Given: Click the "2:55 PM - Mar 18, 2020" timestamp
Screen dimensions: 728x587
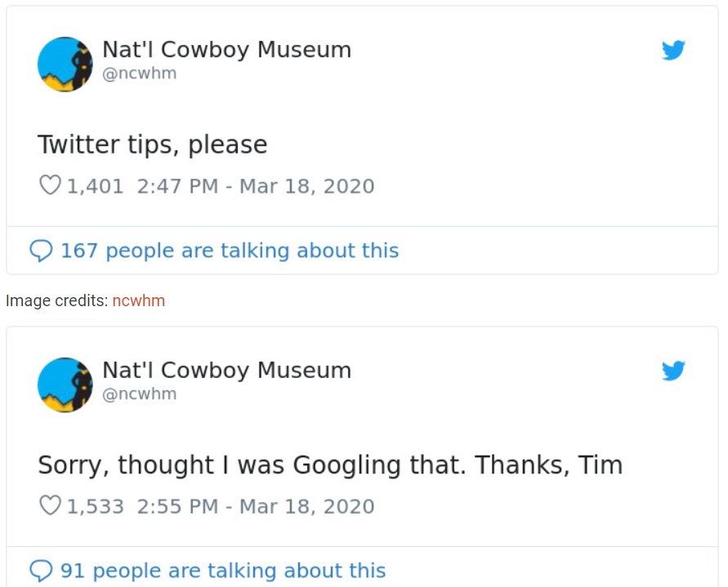Looking at the screenshot, I should pyautogui.click(x=256, y=506).
